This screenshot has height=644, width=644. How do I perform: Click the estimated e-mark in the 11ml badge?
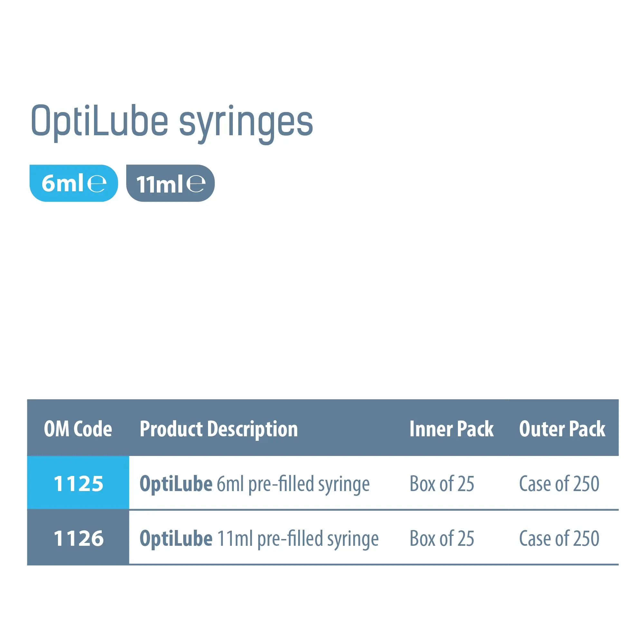196,183
